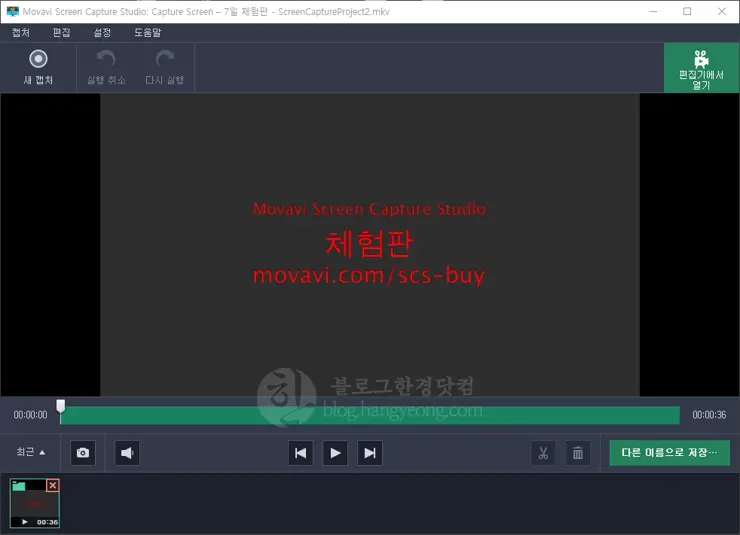Start a new capture with 새 캡처
740x535 pixels.
pyautogui.click(x=38, y=67)
